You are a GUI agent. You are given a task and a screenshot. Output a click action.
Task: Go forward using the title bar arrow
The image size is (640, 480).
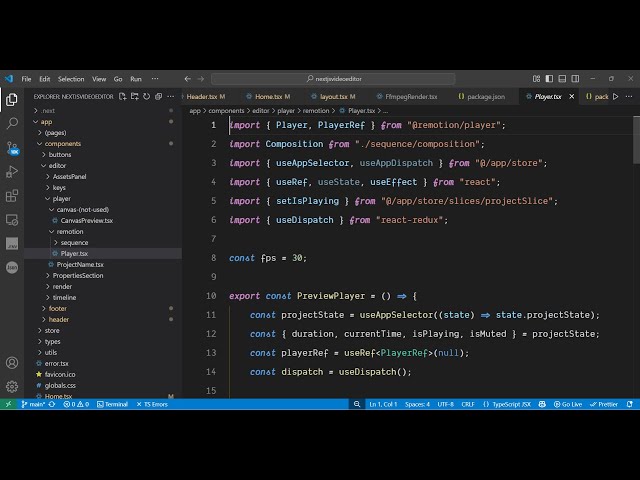tap(200, 79)
